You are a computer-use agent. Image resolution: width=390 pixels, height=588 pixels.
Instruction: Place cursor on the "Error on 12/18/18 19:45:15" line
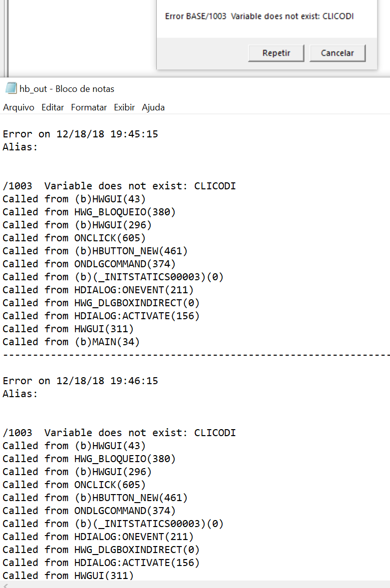click(x=80, y=134)
